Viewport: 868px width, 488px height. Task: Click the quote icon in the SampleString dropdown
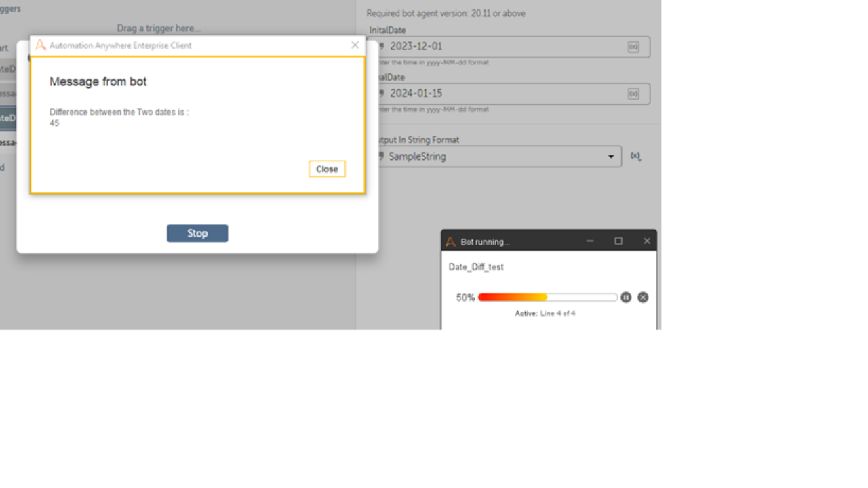point(380,156)
